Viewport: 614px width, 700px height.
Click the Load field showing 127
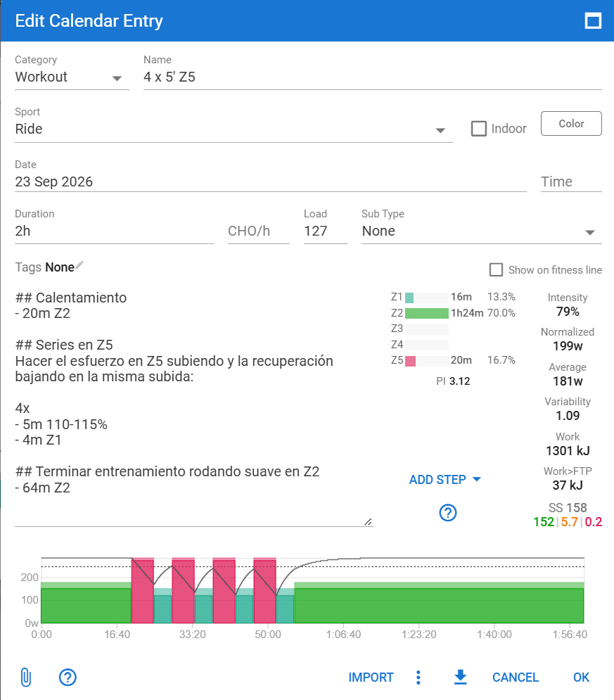(x=326, y=231)
